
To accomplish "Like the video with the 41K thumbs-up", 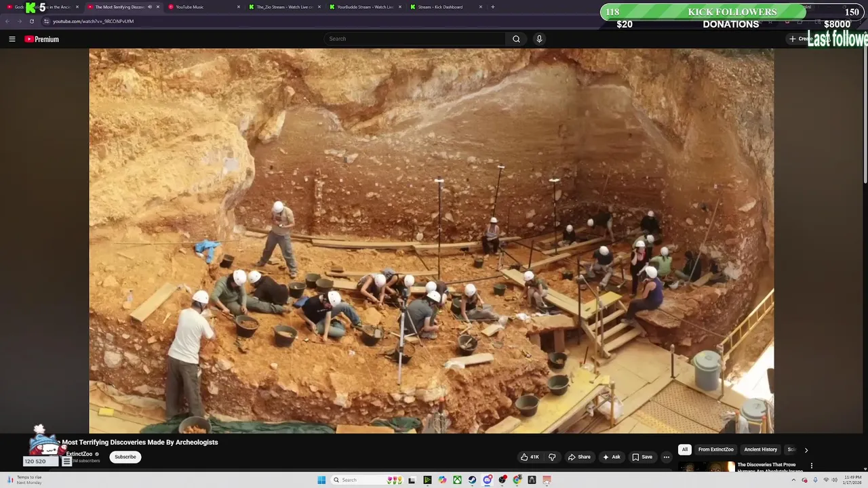I will point(530,457).
